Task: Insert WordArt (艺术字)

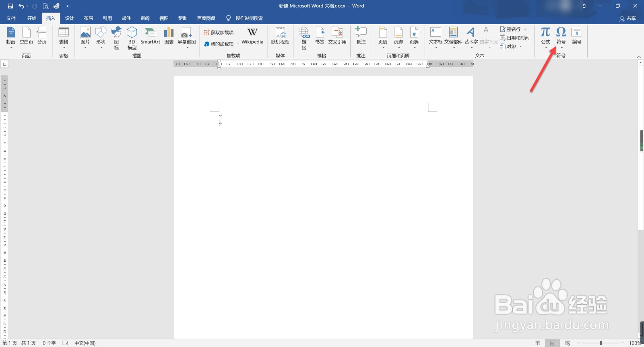Action: (x=471, y=38)
